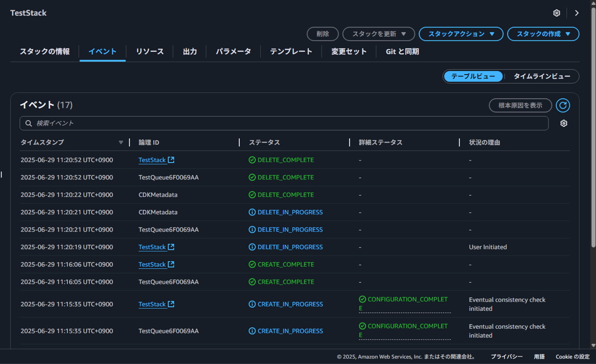596x364 pixels.
Task: Click the Show root cause button
Action: pos(520,105)
